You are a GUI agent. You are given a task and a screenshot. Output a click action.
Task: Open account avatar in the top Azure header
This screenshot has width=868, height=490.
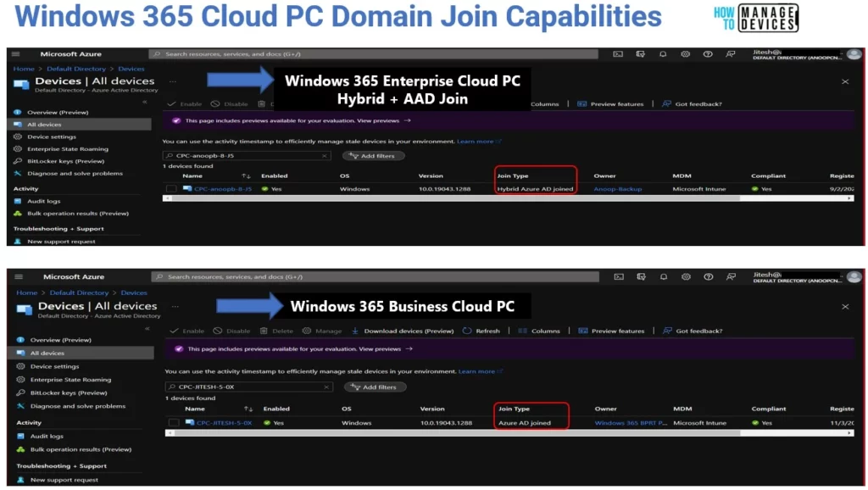pos(854,54)
